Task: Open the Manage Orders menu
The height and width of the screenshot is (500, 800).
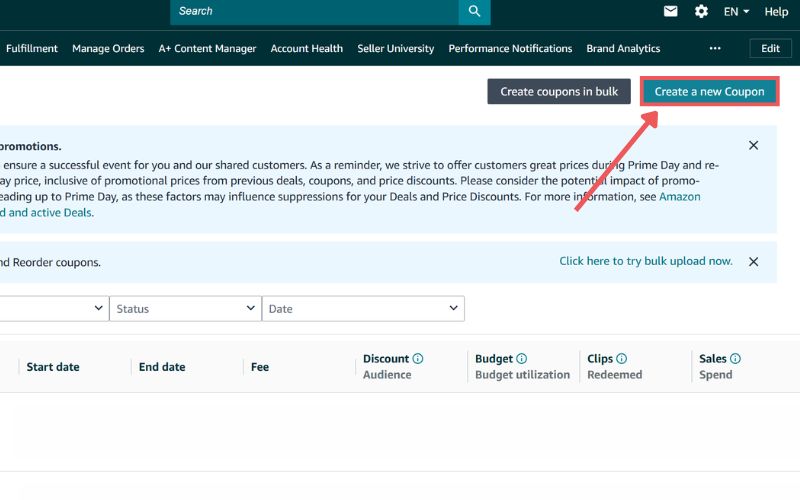Action: 108,48
